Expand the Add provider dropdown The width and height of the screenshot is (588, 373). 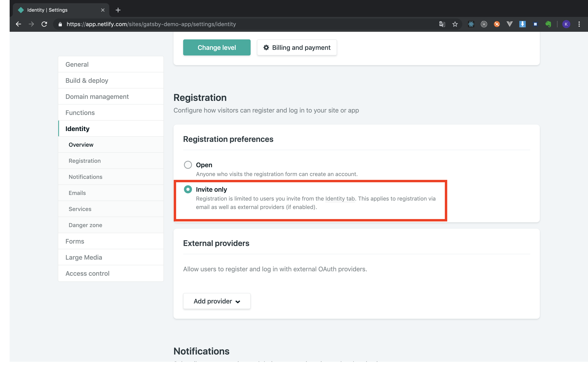point(217,301)
